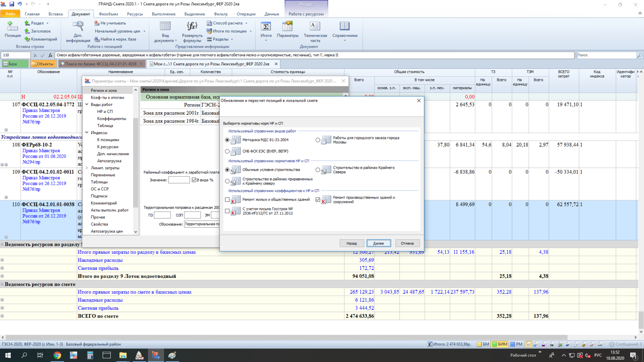Switch to the Ресурсы ribbon tab
Image resolution: width=644 pixels, height=362 pixels.
tap(134, 14)
